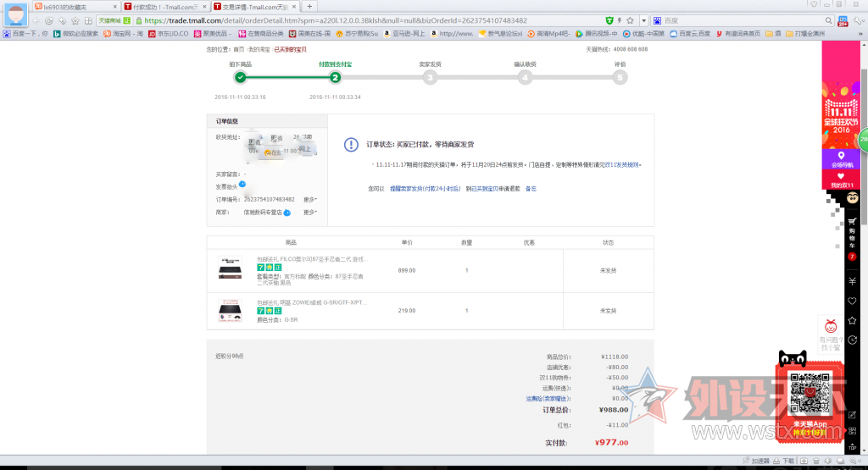
Task: Expand 更多 next to merchant name
Action: point(310,213)
